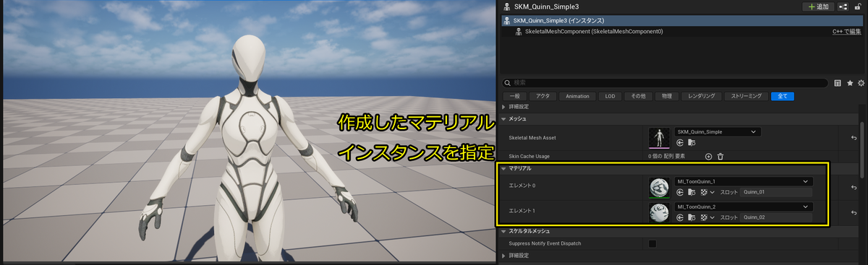The height and width of the screenshot is (265, 868).
Task: Enable Suppress Notify Event Dispatch checkbox
Action: click(x=652, y=243)
